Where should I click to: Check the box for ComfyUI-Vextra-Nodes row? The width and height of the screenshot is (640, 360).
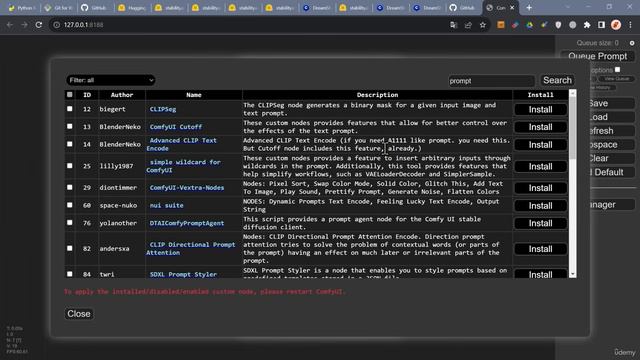pyautogui.click(x=70, y=187)
